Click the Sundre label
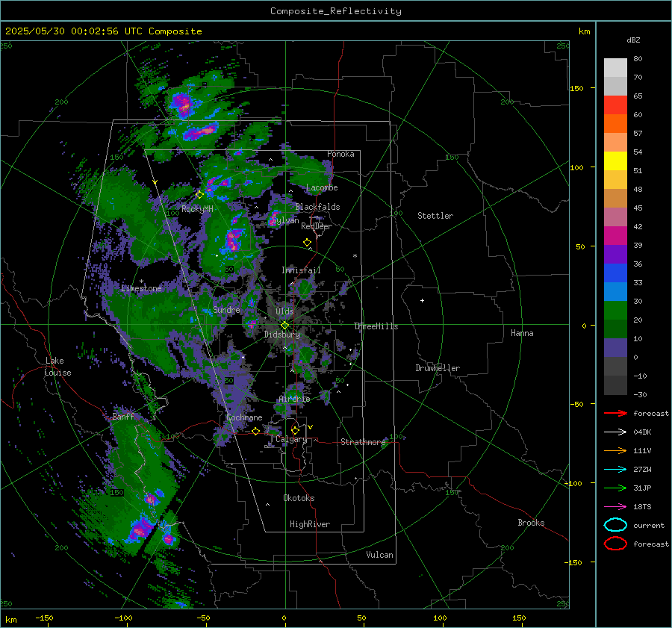The height and width of the screenshot is (628, 672). tap(226, 309)
